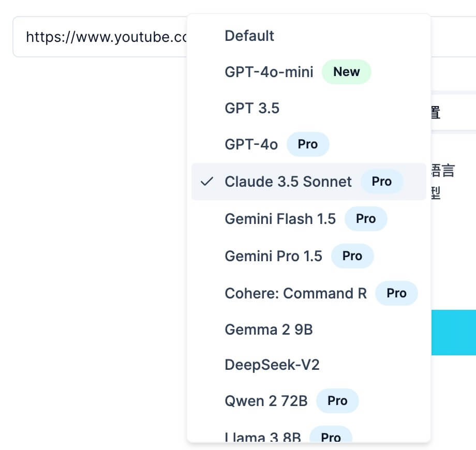Click the Pro badge next to GPT-4o
Screen dimensions: 476x450
coord(308,144)
